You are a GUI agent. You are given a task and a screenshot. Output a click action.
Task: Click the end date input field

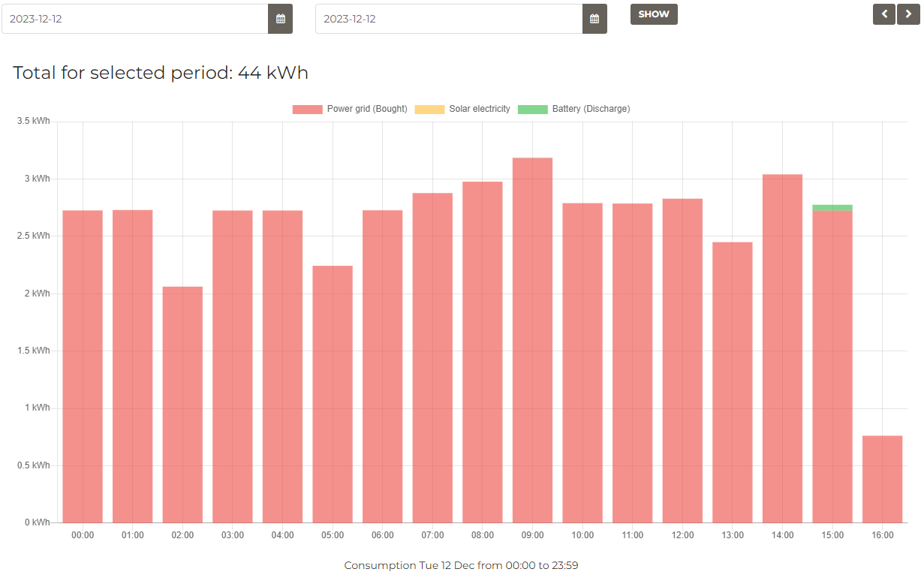click(x=449, y=19)
